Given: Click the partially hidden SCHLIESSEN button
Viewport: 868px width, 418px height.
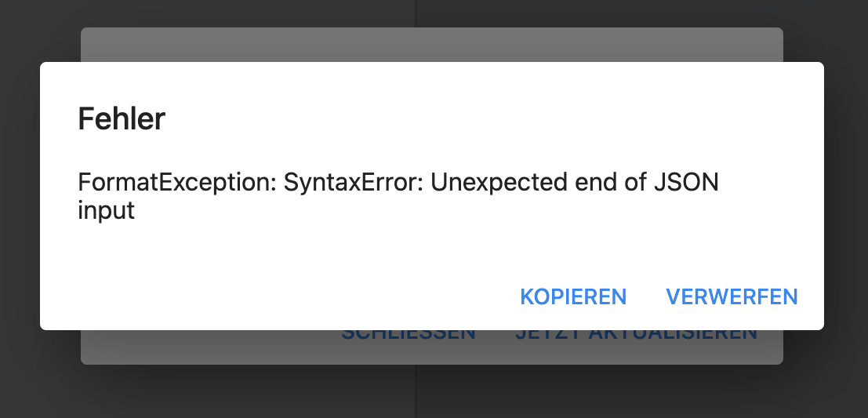Looking at the screenshot, I should [x=409, y=336].
